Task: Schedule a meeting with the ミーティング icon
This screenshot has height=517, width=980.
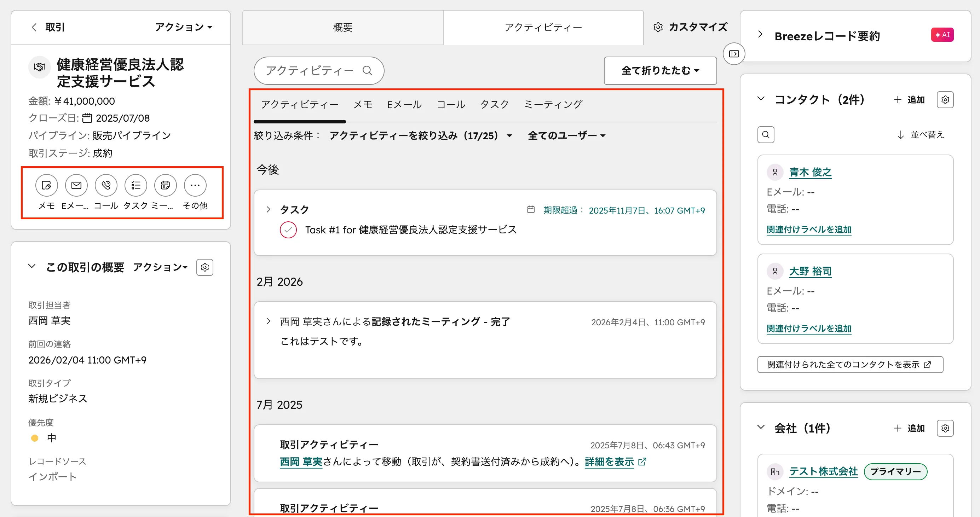Action: 165,186
